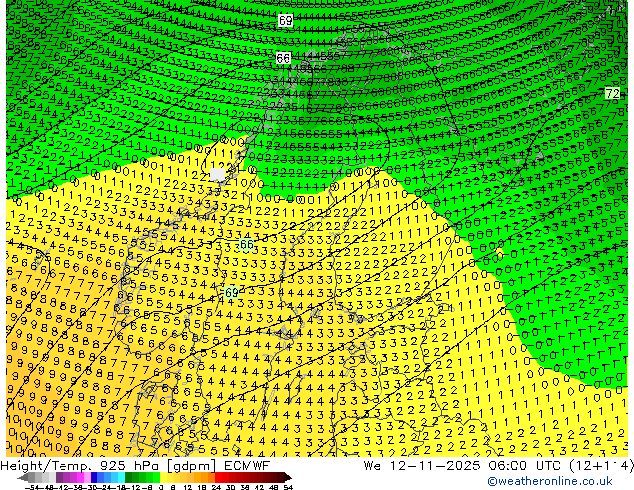Pick the cyan legend swatch near -18
Image resolution: width=634 pixels, height=490 pixels.
[x=121, y=477]
